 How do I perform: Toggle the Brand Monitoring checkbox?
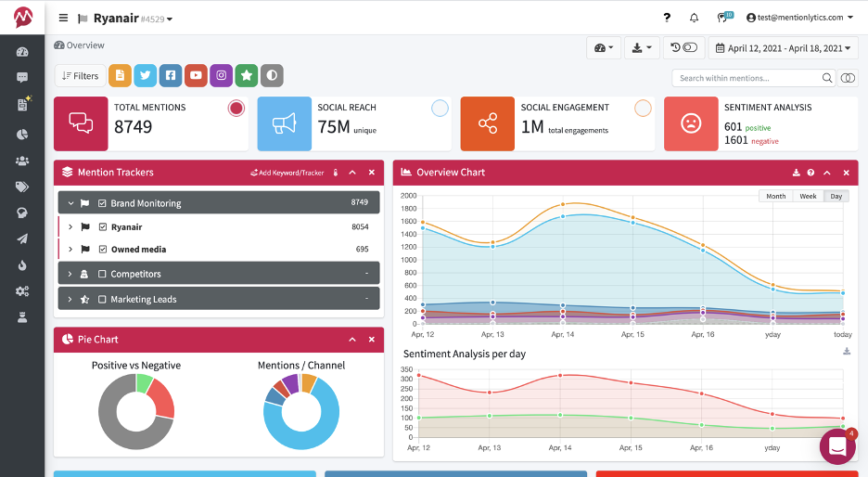[102, 203]
